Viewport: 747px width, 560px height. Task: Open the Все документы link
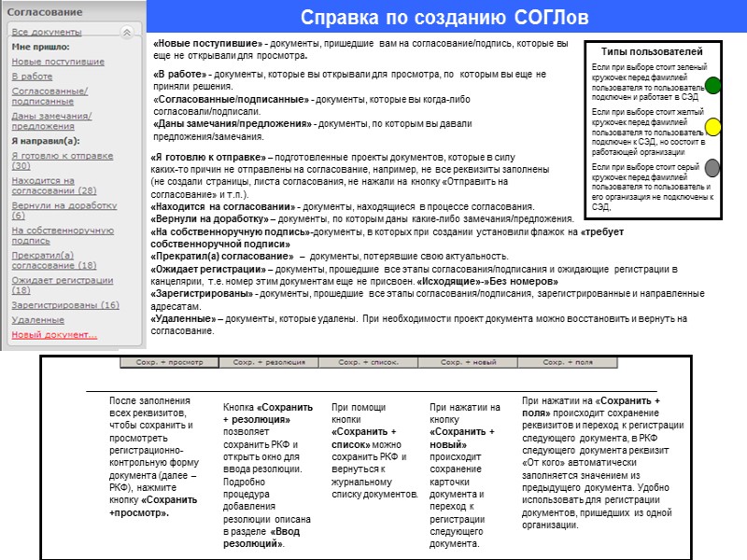[x=47, y=32]
